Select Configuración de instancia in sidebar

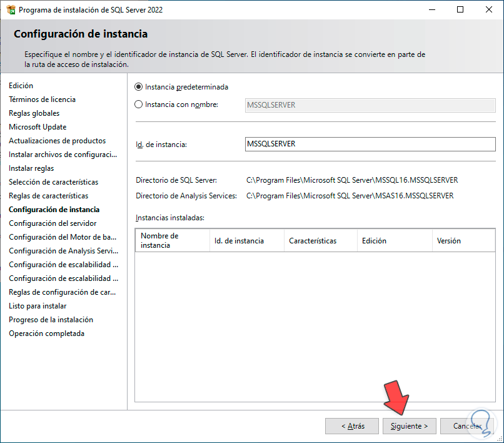pyautogui.click(x=54, y=210)
